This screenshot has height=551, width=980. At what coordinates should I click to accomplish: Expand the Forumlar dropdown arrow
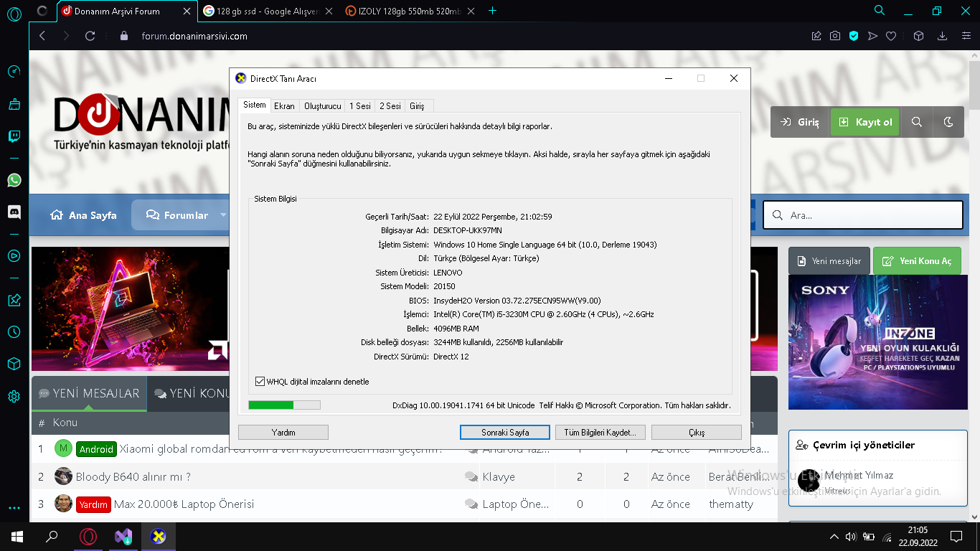223,215
